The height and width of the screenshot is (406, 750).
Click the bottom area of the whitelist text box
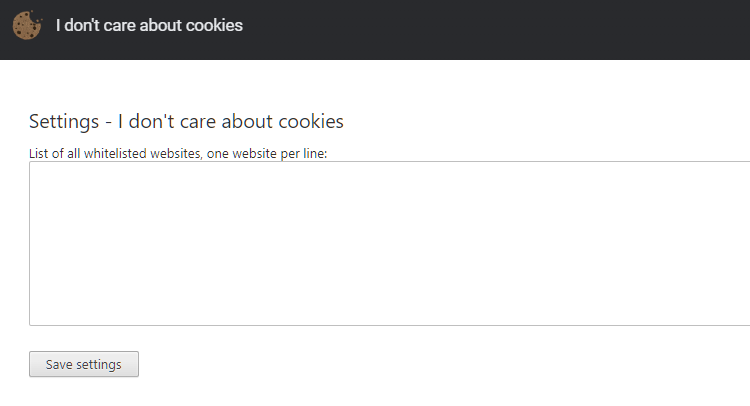[389, 316]
